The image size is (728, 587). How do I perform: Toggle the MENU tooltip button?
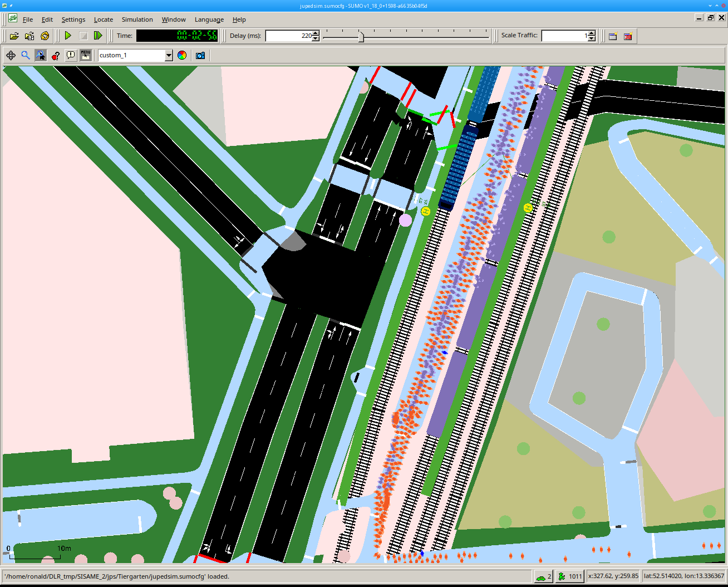86,55
